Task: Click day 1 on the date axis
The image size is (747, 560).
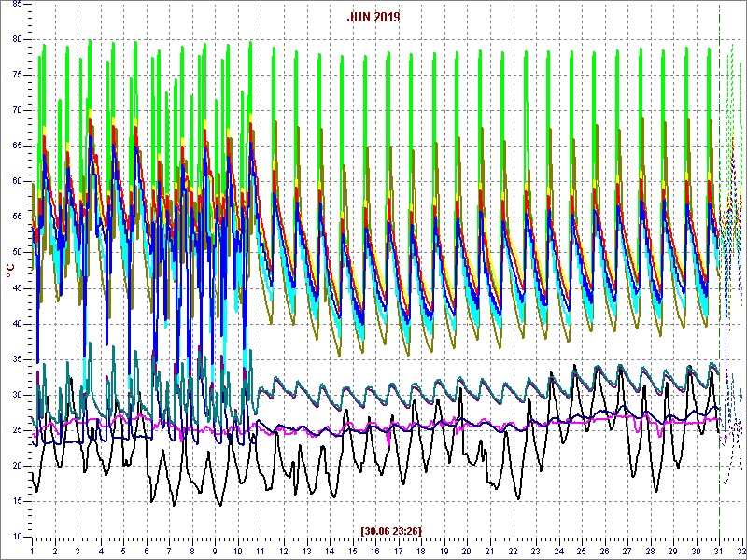Action: tap(32, 552)
